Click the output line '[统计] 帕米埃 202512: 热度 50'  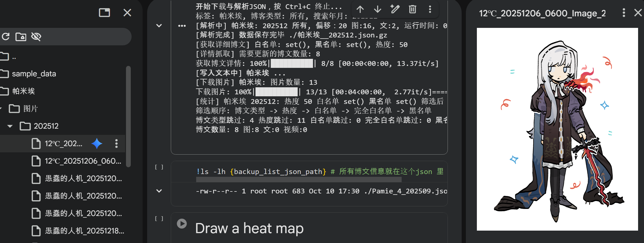tap(320, 101)
